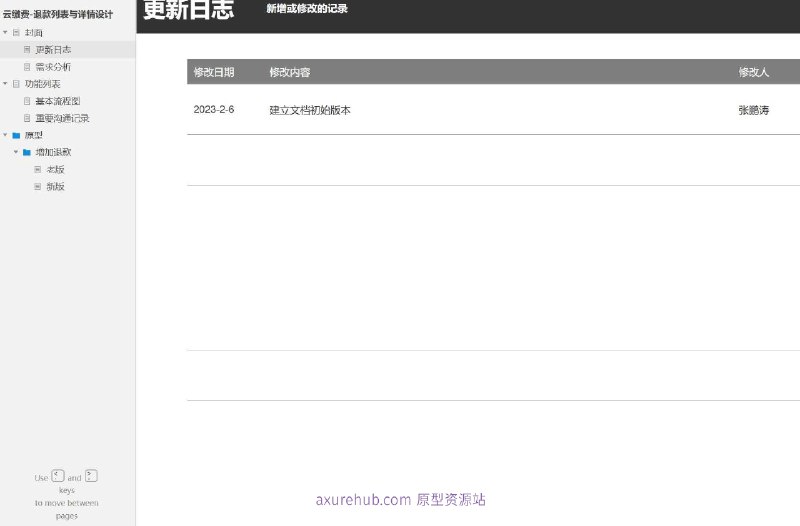
Task: Click the page icon beside 功能列表
Action: (16, 84)
